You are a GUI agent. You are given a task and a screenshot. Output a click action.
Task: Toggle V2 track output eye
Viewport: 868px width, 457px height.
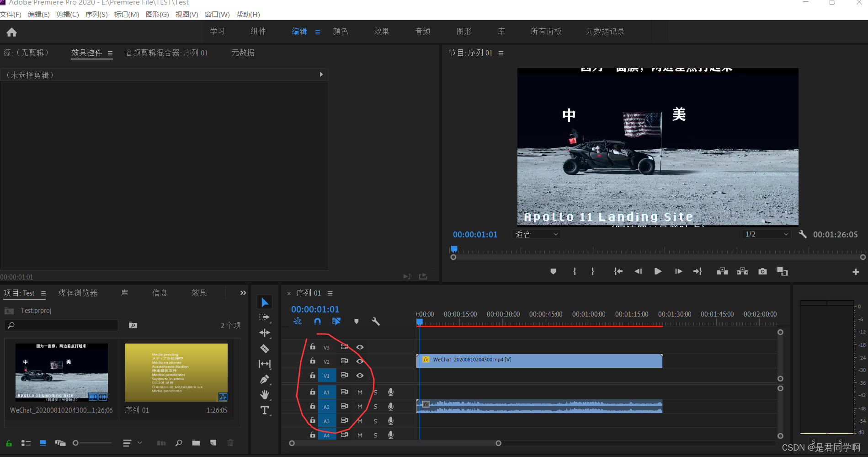360,361
